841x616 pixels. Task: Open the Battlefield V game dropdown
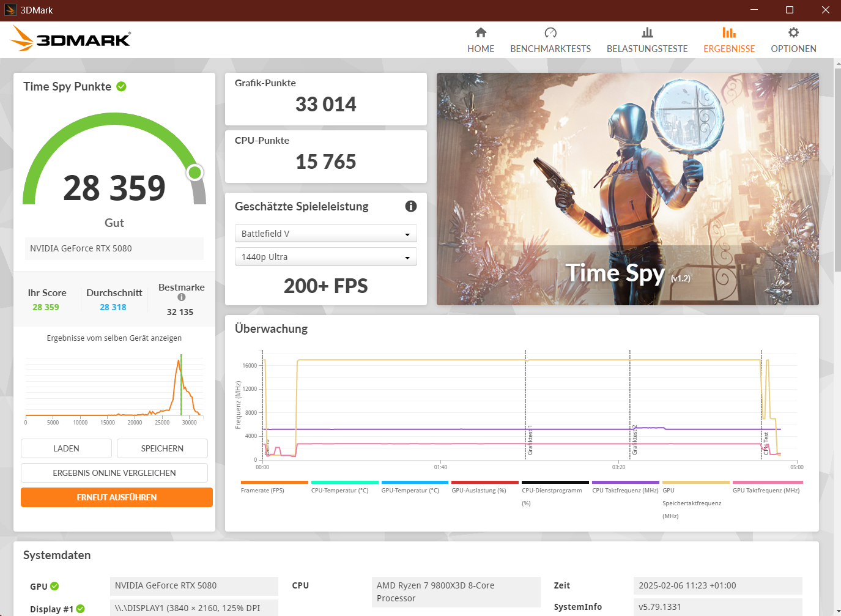[326, 234]
